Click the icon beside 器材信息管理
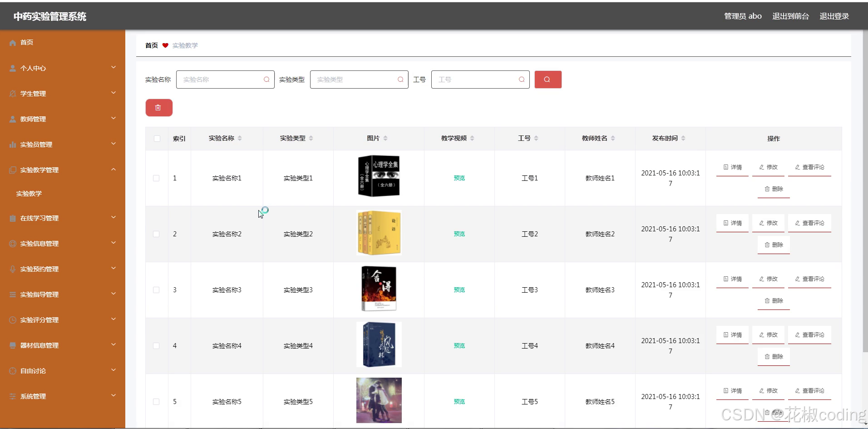 (13, 345)
